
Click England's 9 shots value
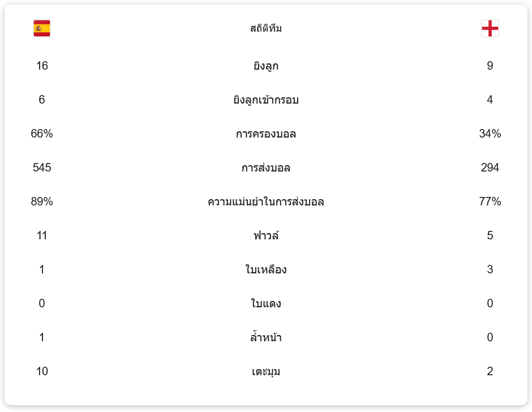490,66
